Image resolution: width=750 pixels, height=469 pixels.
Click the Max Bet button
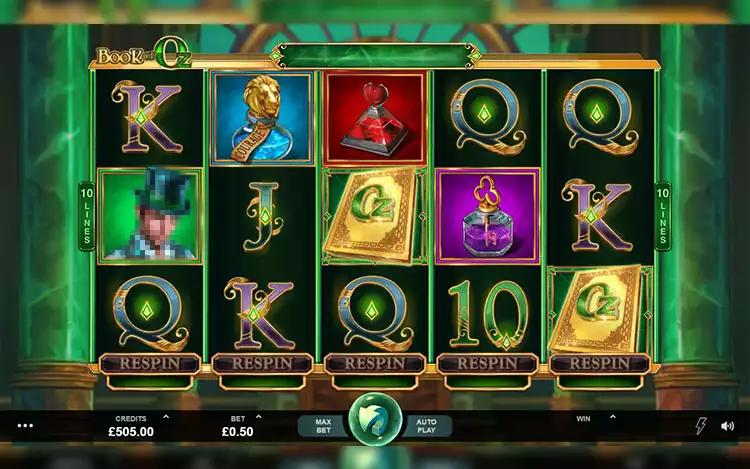323,425
